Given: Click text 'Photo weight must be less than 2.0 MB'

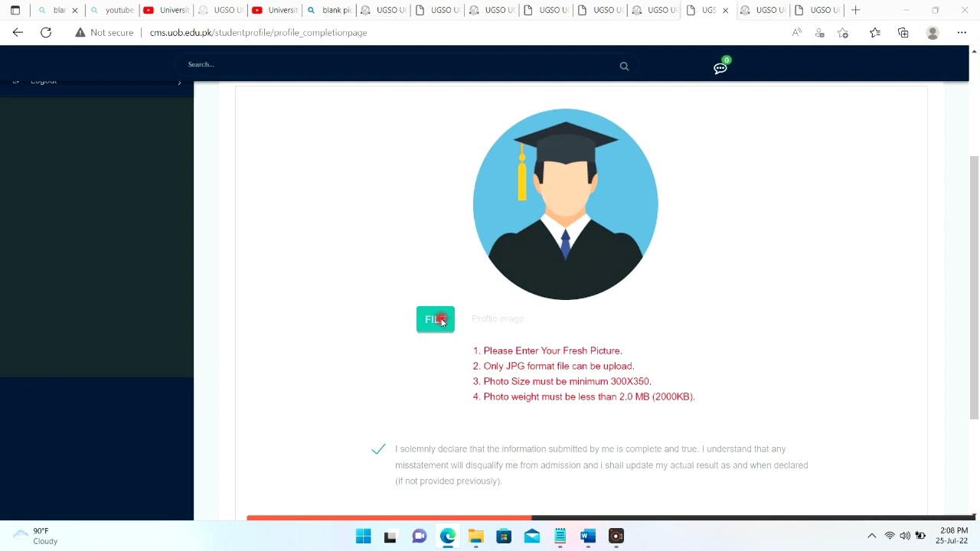Looking at the screenshot, I should point(588,396).
